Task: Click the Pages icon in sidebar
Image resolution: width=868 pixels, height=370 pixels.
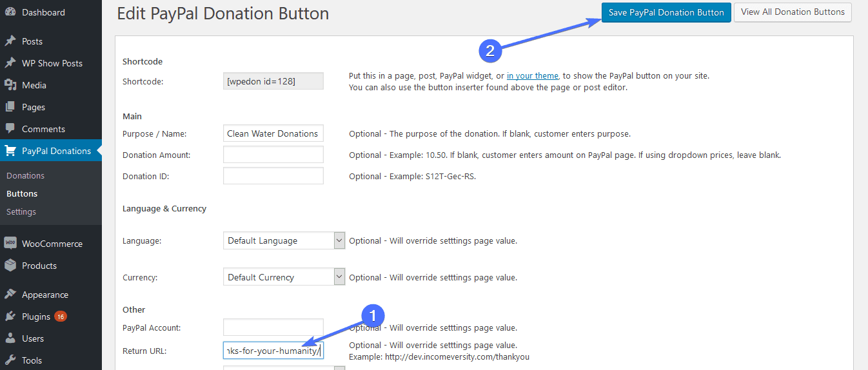Action: click(x=10, y=107)
